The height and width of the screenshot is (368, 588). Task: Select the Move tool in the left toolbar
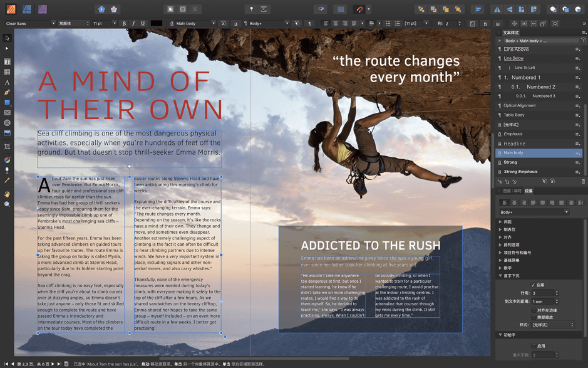tap(8, 39)
